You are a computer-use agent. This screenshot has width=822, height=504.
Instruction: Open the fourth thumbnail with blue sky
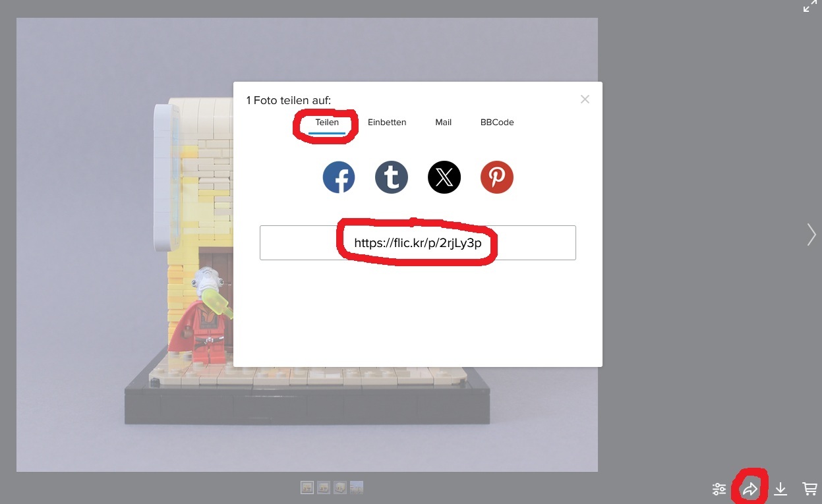click(357, 488)
